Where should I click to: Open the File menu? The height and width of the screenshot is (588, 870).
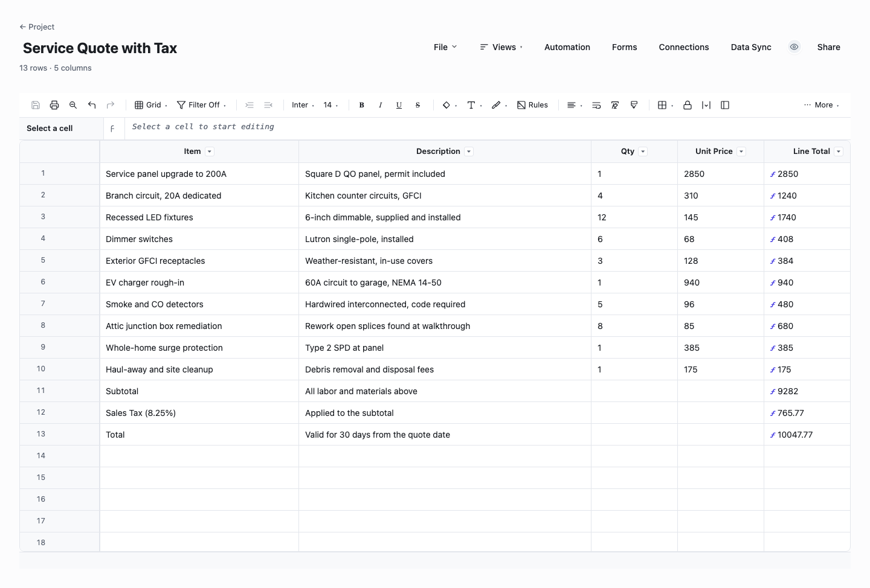tap(445, 47)
